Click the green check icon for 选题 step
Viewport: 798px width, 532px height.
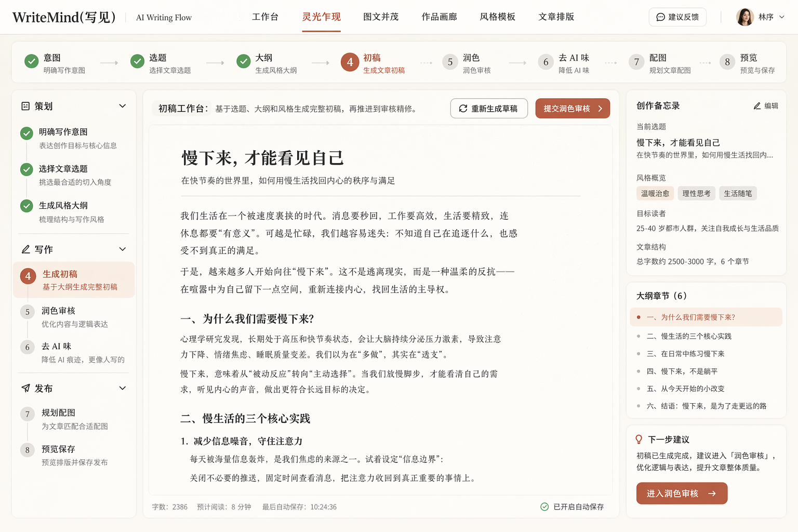point(138,61)
